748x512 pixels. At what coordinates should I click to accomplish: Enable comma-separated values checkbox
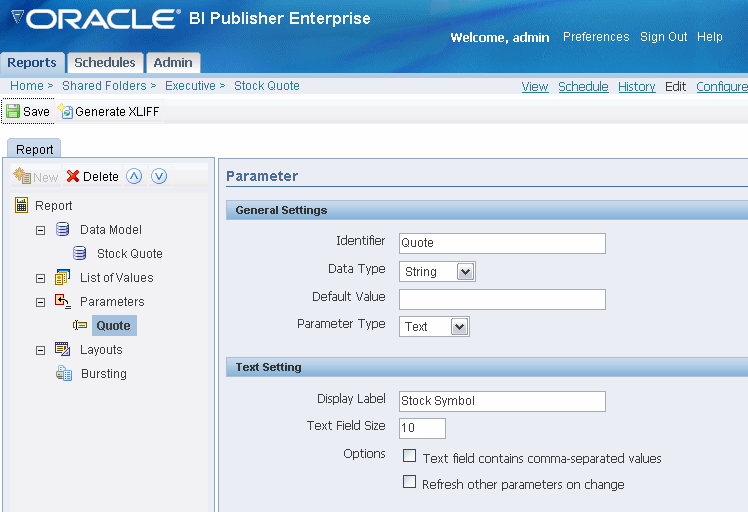click(409, 456)
